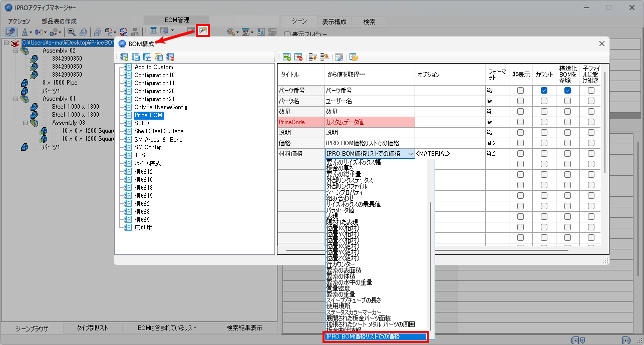The width and height of the screenshot is (644, 345).
Task: Open the アクション menu
Action: [x=19, y=22]
